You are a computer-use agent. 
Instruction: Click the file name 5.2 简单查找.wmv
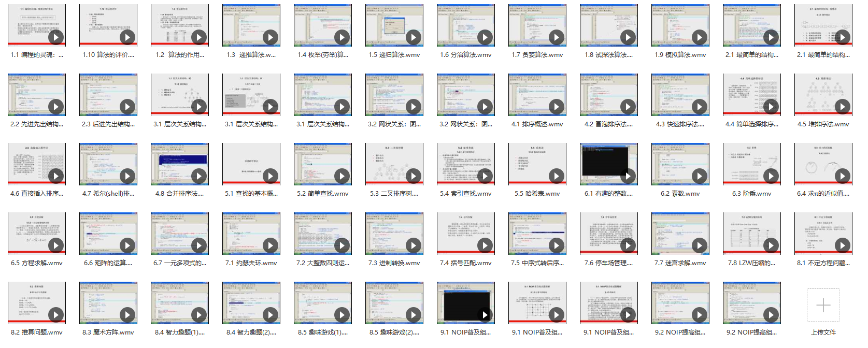322,194
